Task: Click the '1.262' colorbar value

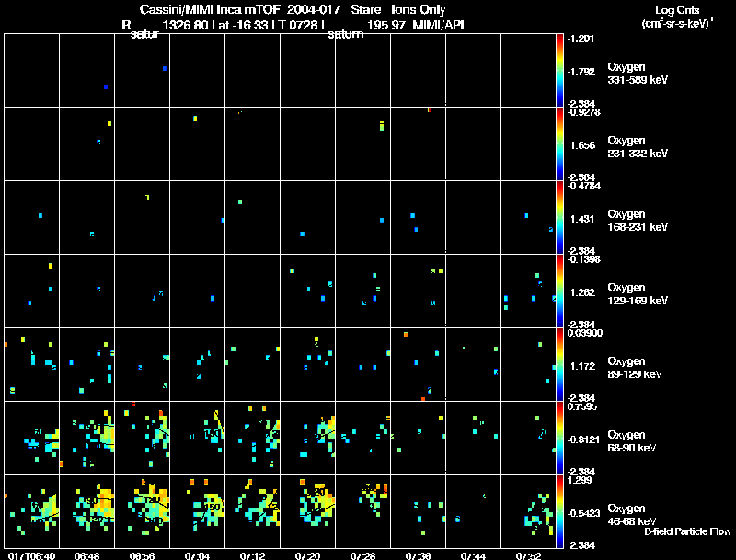Action: (582, 292)
